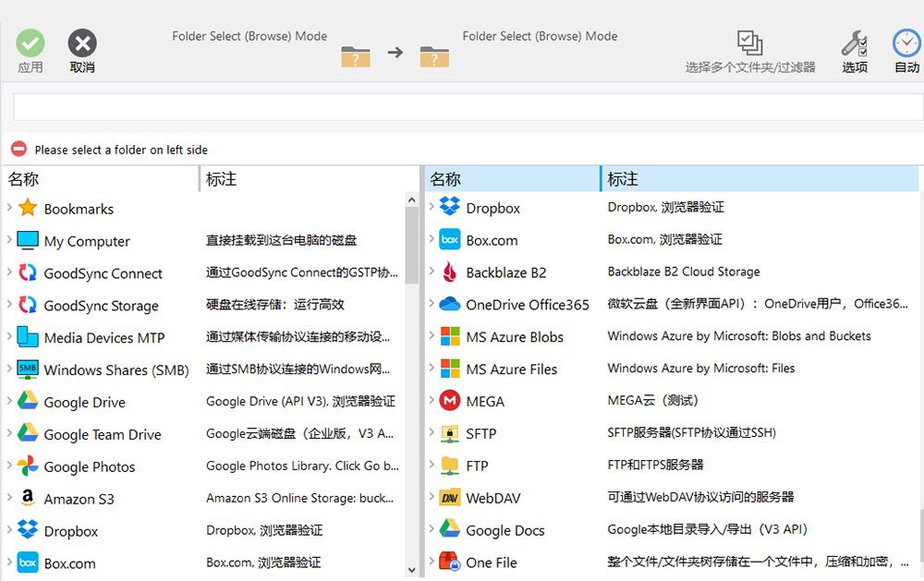Click the Amazon S3 icon

28,498
